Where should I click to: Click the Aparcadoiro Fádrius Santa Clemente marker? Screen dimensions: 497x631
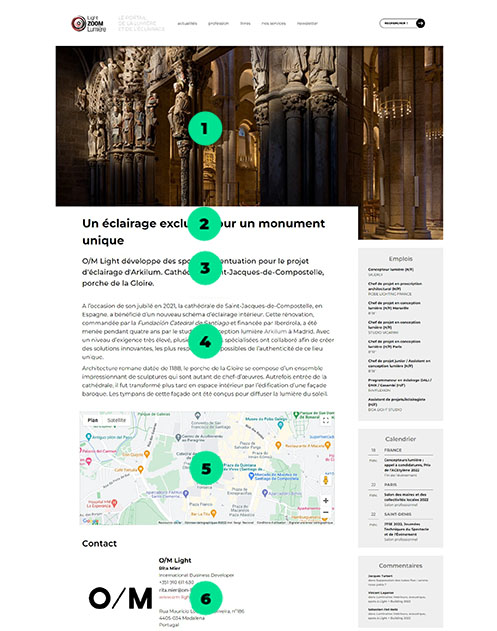point(186,493)
